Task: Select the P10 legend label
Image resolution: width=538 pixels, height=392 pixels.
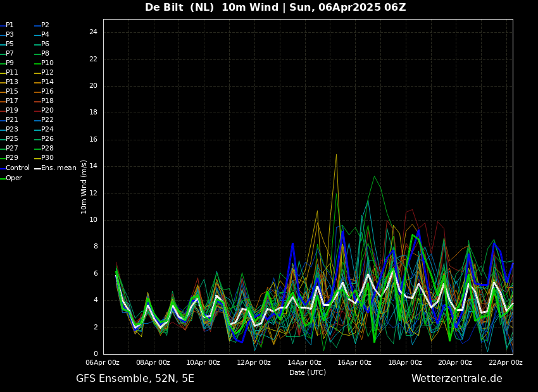Action: (x=47, y=63)
